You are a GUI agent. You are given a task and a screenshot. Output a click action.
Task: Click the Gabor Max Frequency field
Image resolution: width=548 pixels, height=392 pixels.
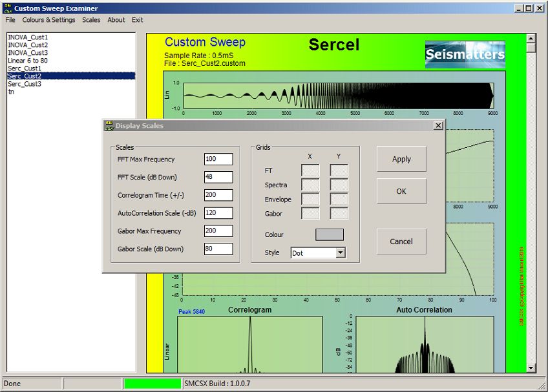[x=218, y=231]
